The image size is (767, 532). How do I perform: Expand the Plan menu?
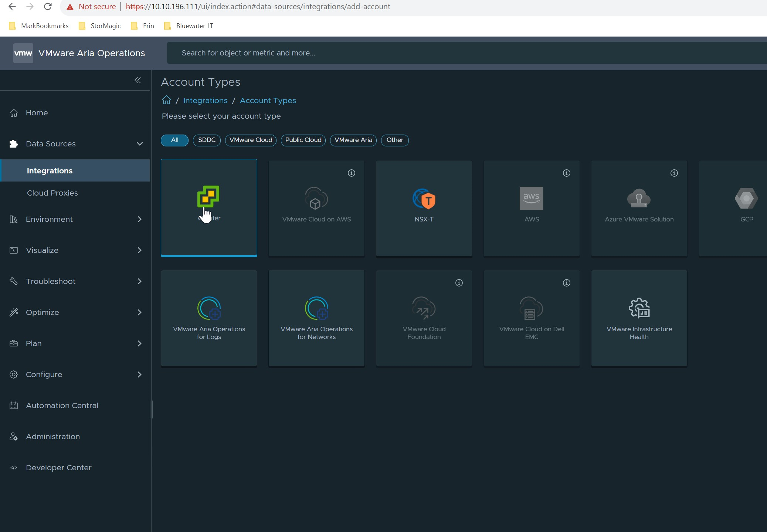coord(139,343)
